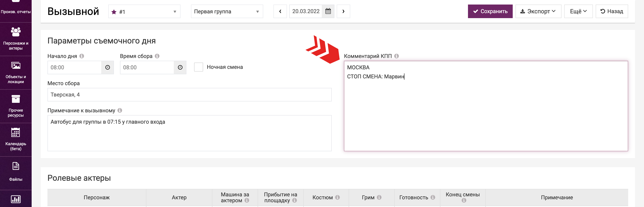Expand the Экспорт dropdown menu
The width and height of the screenshot is (644, 207).
pos(538,11)
